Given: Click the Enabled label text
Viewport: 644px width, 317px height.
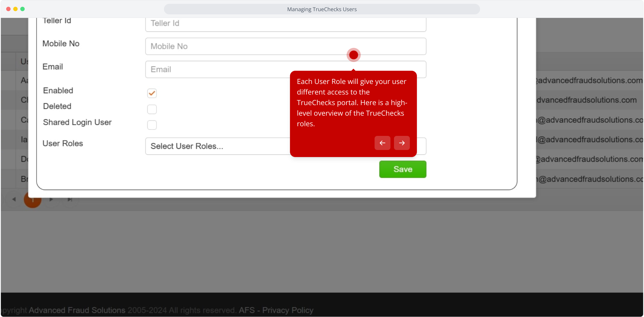Looking at the screenshot, I should tap(58, 91).
